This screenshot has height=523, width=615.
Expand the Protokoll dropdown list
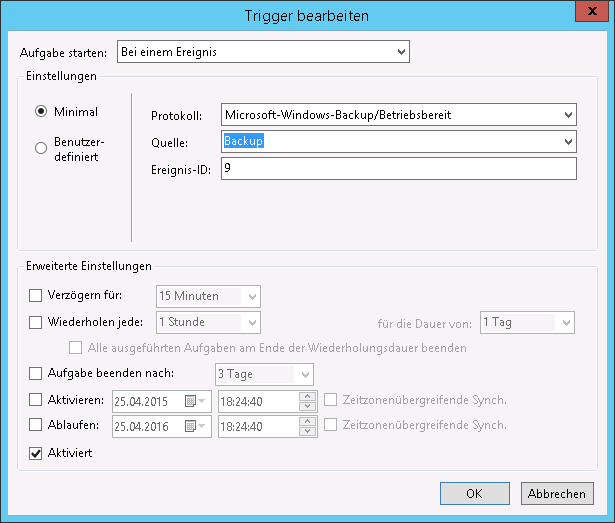568,114
